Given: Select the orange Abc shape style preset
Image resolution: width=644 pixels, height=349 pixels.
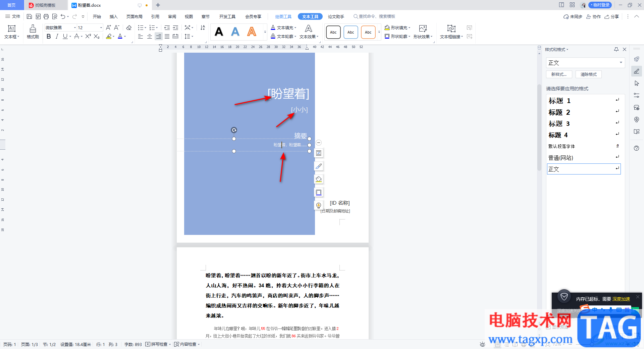Looking at the screenshot, I should click(368, 32).
